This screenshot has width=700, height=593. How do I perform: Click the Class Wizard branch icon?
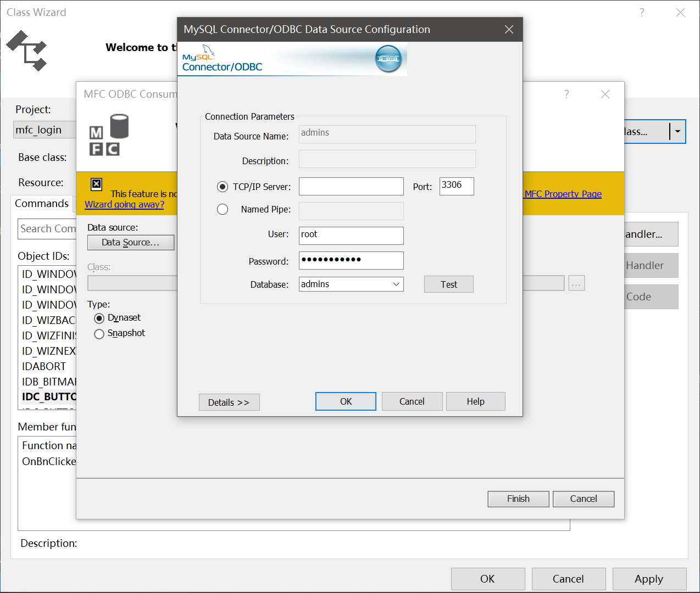26,51
